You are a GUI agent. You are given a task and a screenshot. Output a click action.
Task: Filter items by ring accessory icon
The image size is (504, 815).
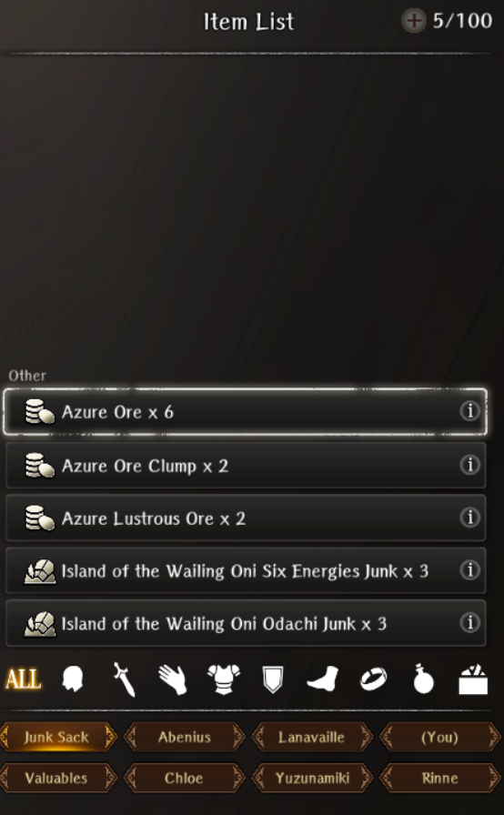click(x=374, y=679)
